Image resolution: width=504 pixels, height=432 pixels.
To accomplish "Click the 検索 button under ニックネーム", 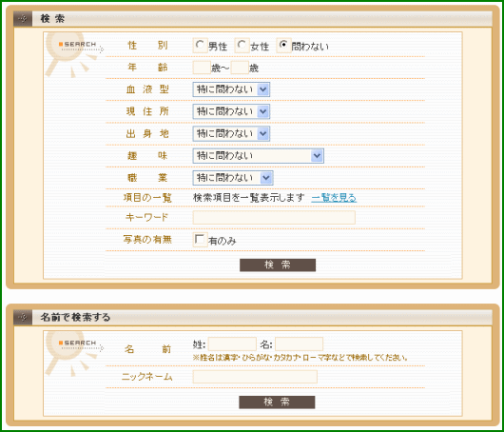I will coord(277,403).
